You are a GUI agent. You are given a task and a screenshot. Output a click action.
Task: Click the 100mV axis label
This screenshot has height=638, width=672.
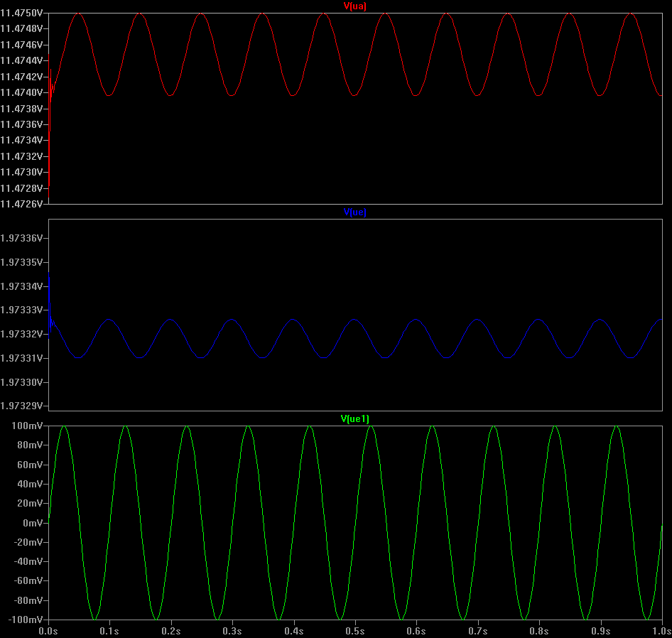click(27, 426)
